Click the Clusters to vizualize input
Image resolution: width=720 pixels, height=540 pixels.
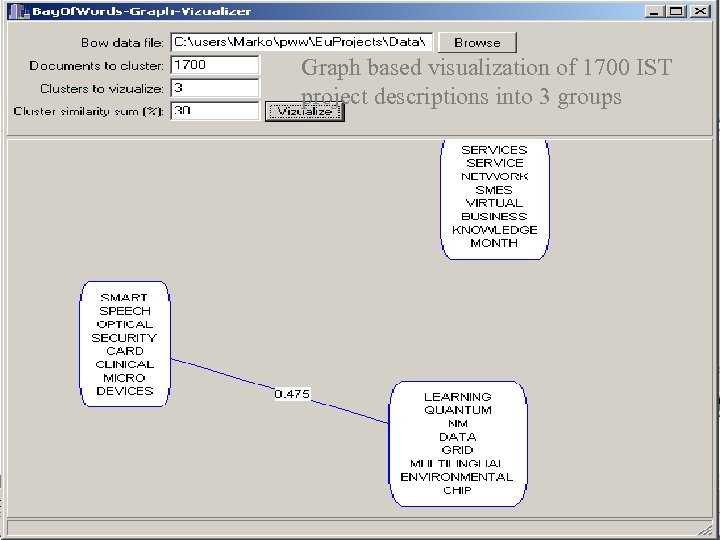click(215, 88)
